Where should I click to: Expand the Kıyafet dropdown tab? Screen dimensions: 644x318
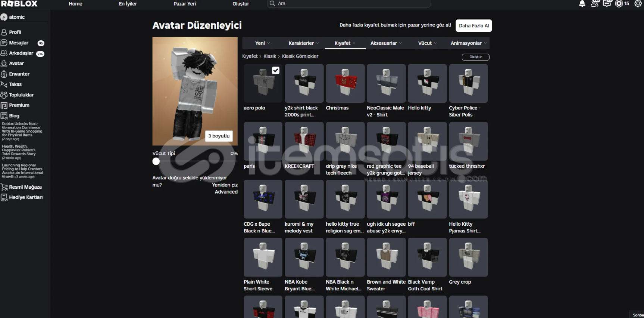click(x=345, y=43)
